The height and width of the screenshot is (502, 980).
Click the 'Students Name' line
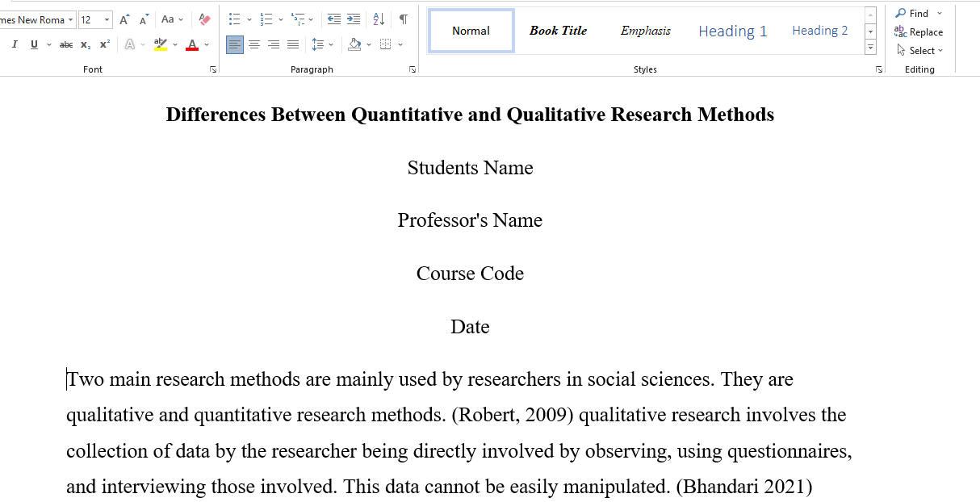(470, 168)
